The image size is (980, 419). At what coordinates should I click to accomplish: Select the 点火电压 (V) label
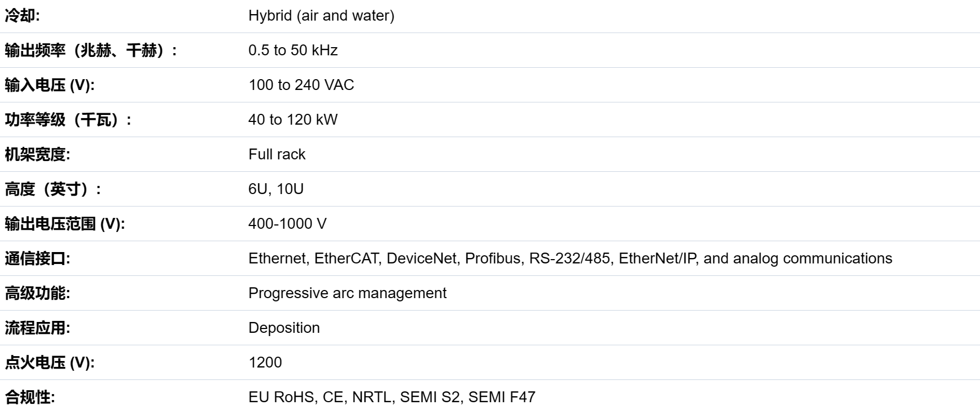[49, 363]
